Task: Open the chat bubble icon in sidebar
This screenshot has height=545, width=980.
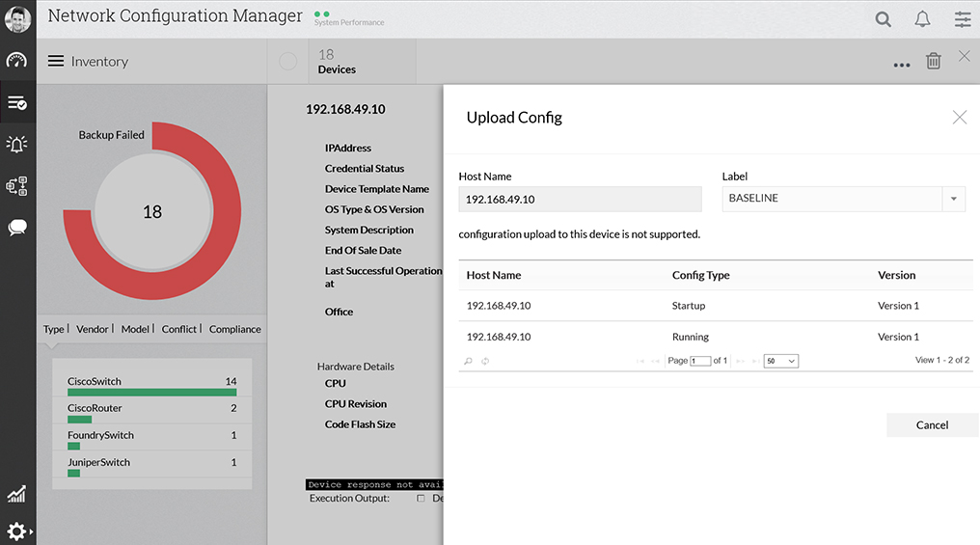Action: (17, 229)
